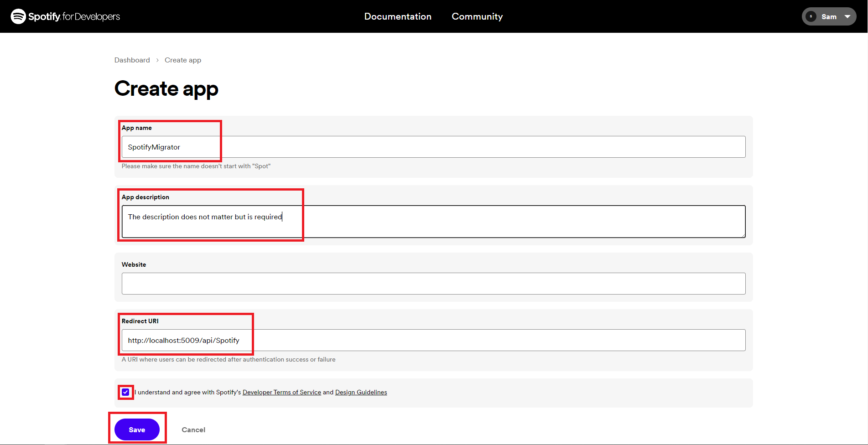
Task: Go to Dashboard breadcrumb
Action: [x=132, y=60]
